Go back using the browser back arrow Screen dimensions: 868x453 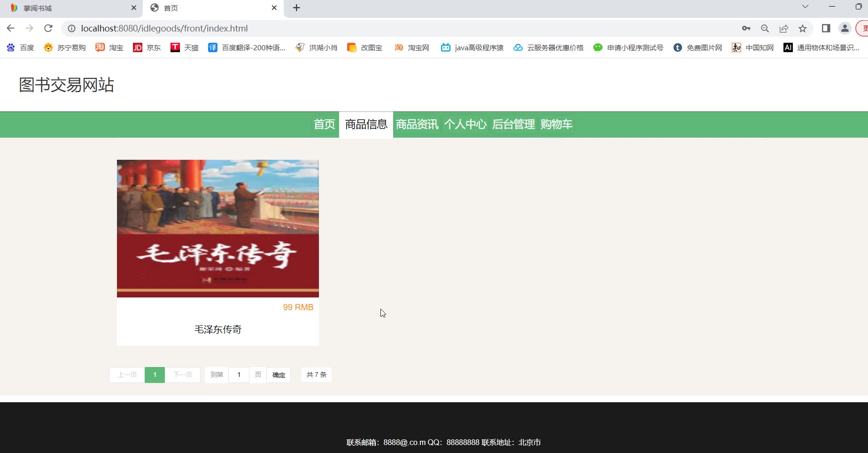point(10,28)
